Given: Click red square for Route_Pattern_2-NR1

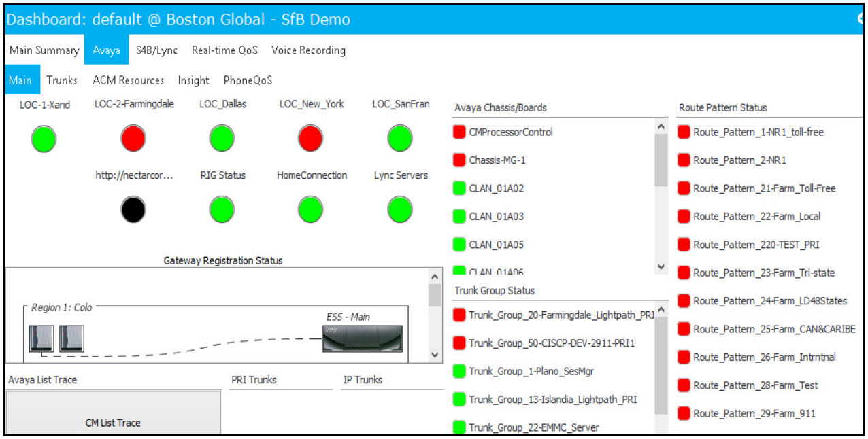Looking at the screenshot, I should [684, 160].
